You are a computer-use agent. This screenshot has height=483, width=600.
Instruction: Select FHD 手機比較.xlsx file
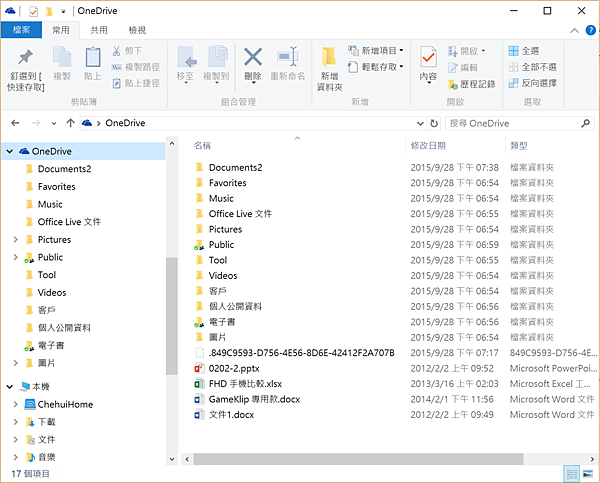point(245,384)
